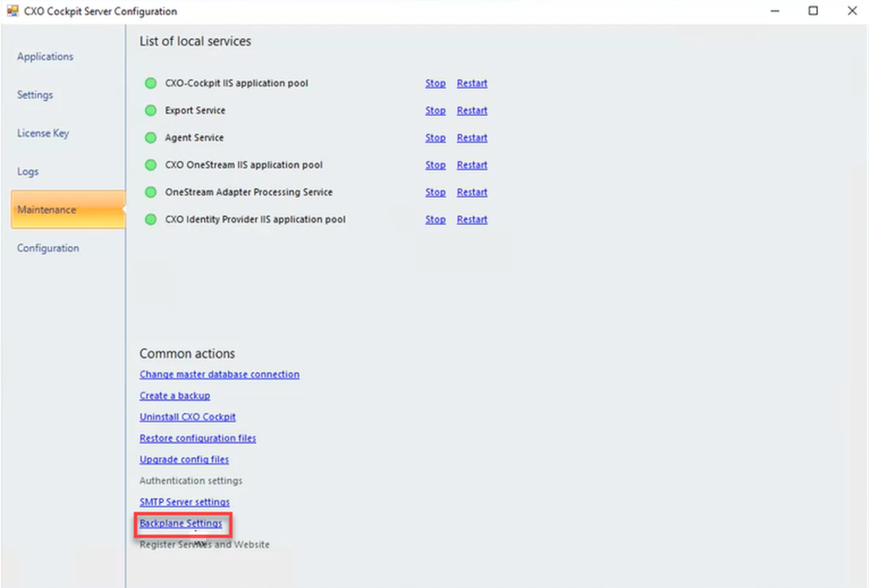This screenshot has width=871, height=588.
Task: Click CXO Identity Provider status indicator
Action: 151,219
